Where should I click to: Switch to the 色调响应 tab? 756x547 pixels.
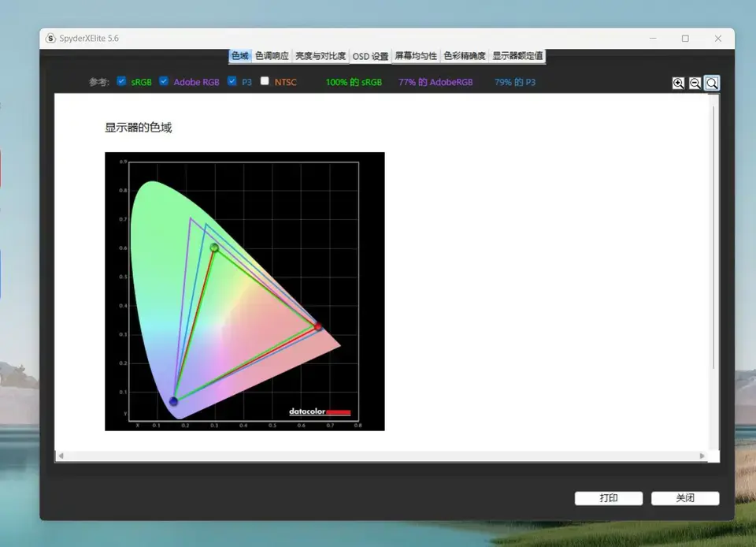click(272, 56)
